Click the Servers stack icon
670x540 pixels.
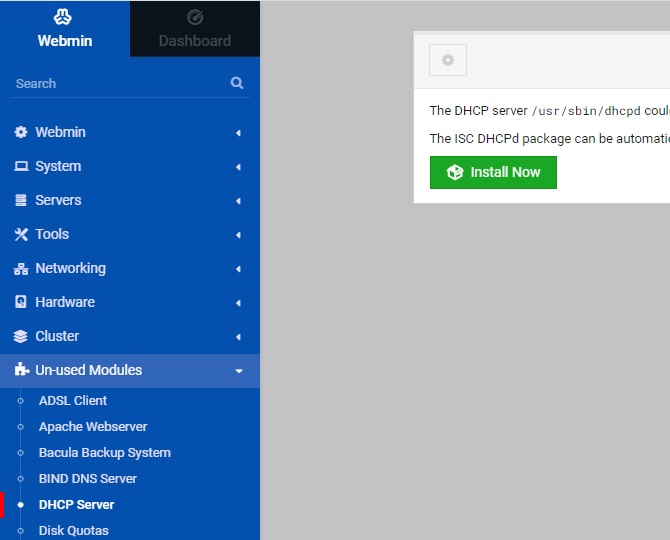point(21,200)
